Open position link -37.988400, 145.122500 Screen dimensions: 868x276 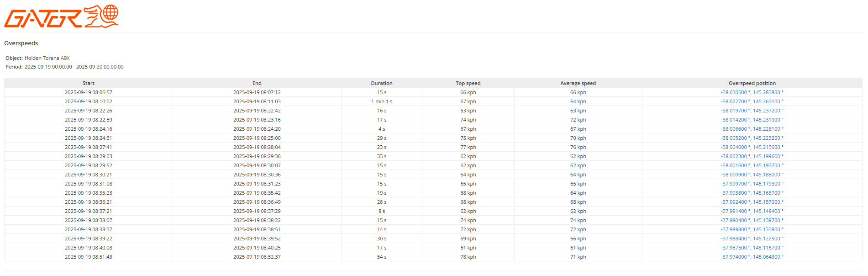pyautogui.click(x=752, y=239)
